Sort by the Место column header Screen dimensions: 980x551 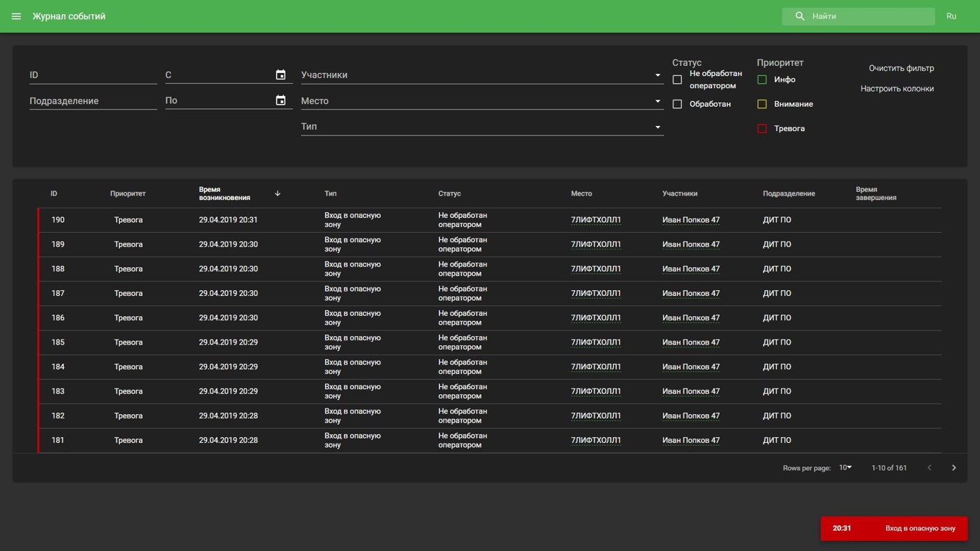pos(582,193)
